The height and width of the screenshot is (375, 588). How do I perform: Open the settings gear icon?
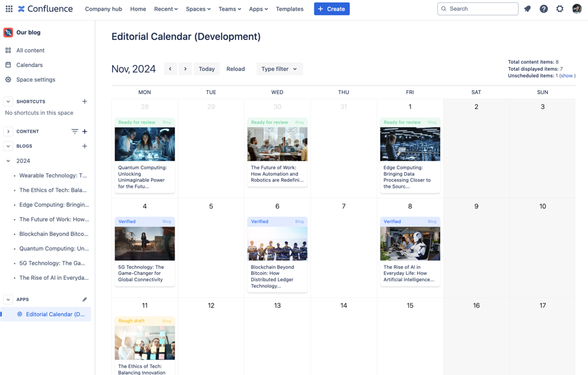tap(559, 9)
